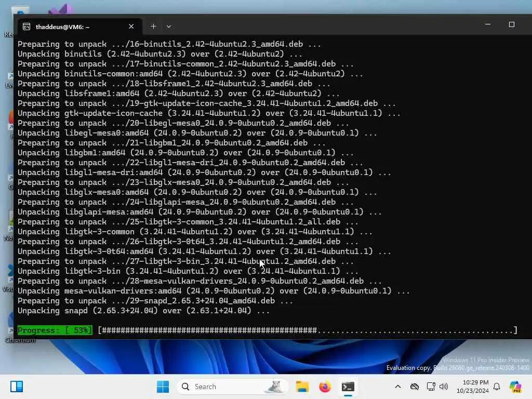The height and width of the screenshot is (399, 532).
Task: Minimize the terminal window
Action: (x=487, y=24)
